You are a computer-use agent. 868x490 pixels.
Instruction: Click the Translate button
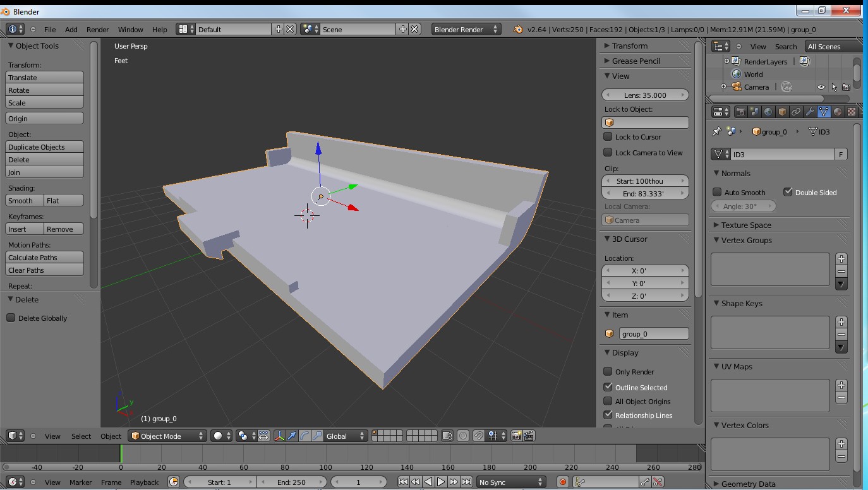pyautogui.click(x=44, y=77)
